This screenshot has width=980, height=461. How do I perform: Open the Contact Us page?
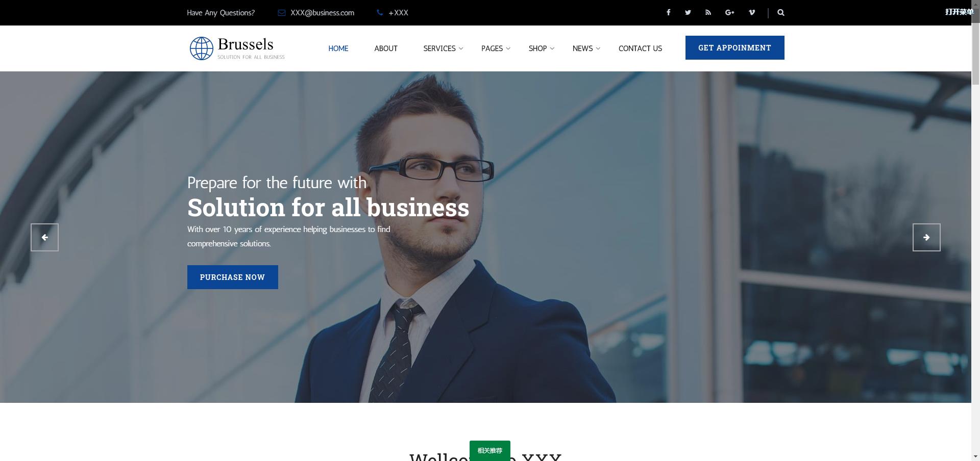[640, 48]
